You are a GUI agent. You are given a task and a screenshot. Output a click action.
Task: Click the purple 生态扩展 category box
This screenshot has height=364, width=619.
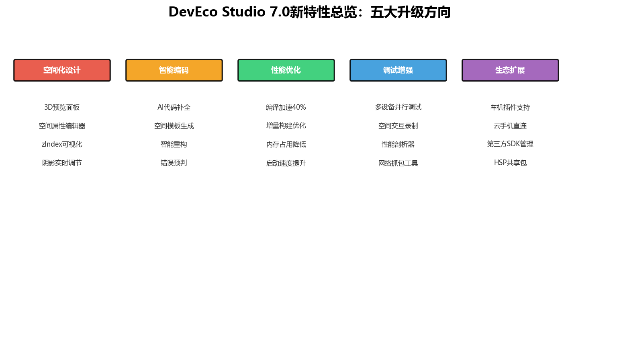pyautogui.click(x=510, y=70)
